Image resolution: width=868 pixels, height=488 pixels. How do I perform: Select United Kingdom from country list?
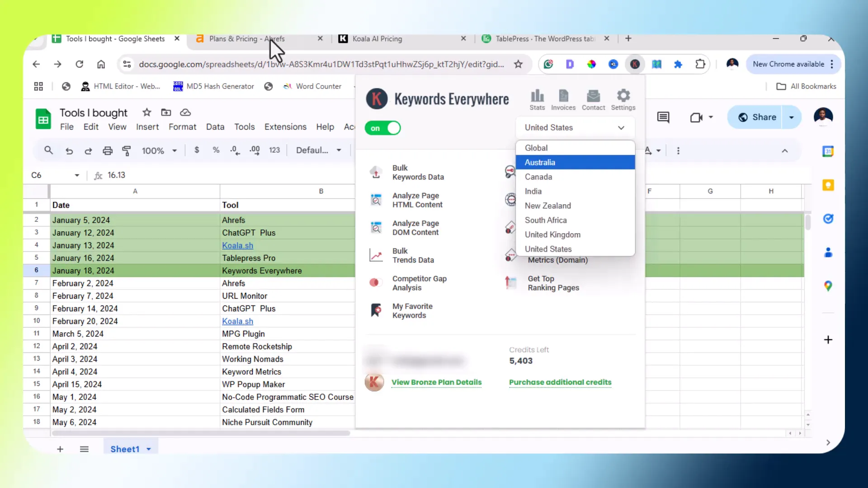pos(575,235)
